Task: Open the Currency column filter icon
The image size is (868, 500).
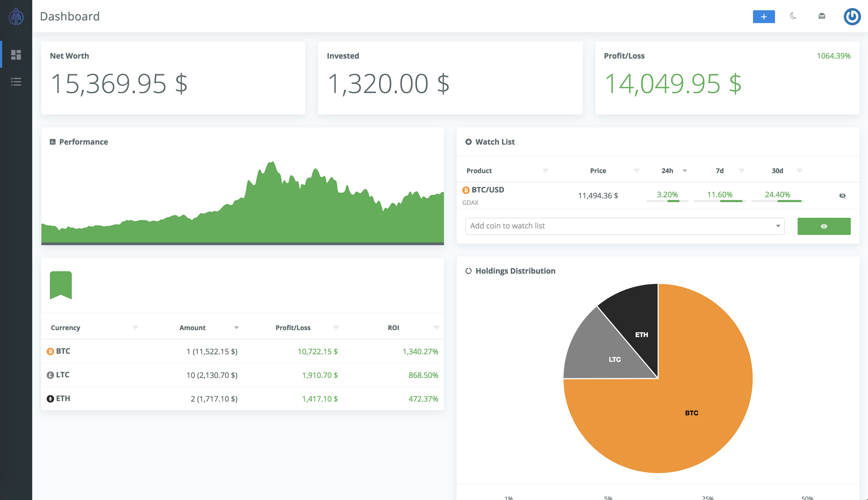Action: tap(135, 328)
